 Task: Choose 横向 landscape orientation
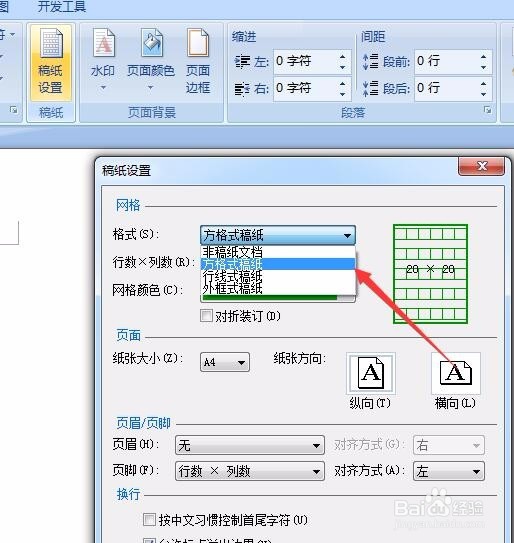pyautogui.click(x=456, y=373)
